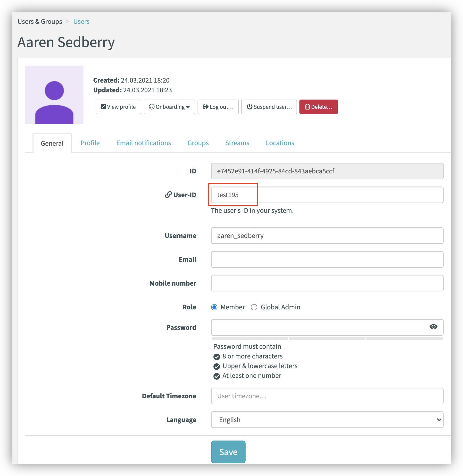The height and width of the screenshot is (476, 463).
Task: Show password using the eye icon
Action: (x=433, y=327)
